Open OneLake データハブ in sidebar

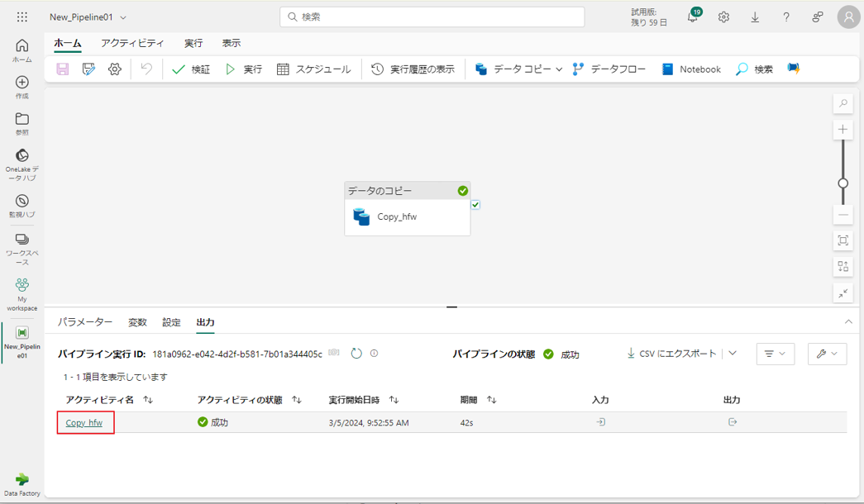point(22,164)
